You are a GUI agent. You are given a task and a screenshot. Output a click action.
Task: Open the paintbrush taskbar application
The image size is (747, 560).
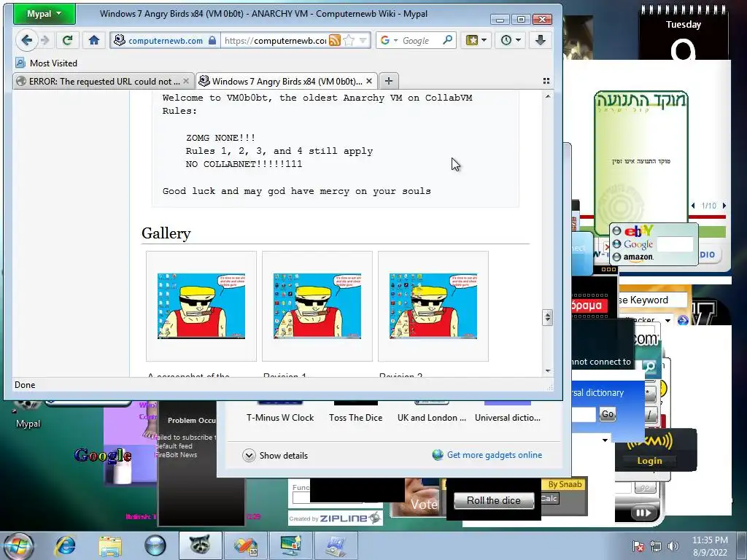[x=245, y=545]
